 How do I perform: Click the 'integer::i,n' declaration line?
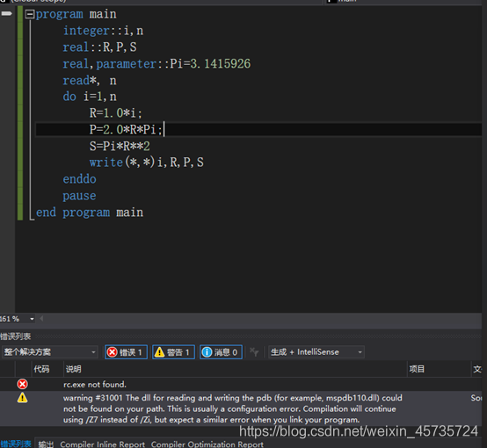(x=103, y=31)
